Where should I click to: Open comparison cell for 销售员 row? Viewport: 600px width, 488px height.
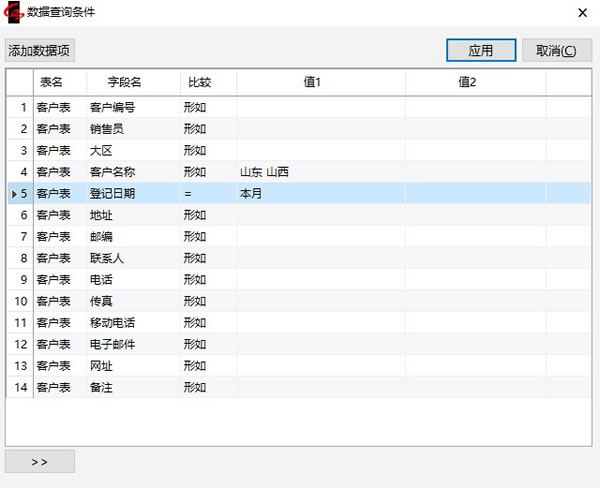click(207, 129)
